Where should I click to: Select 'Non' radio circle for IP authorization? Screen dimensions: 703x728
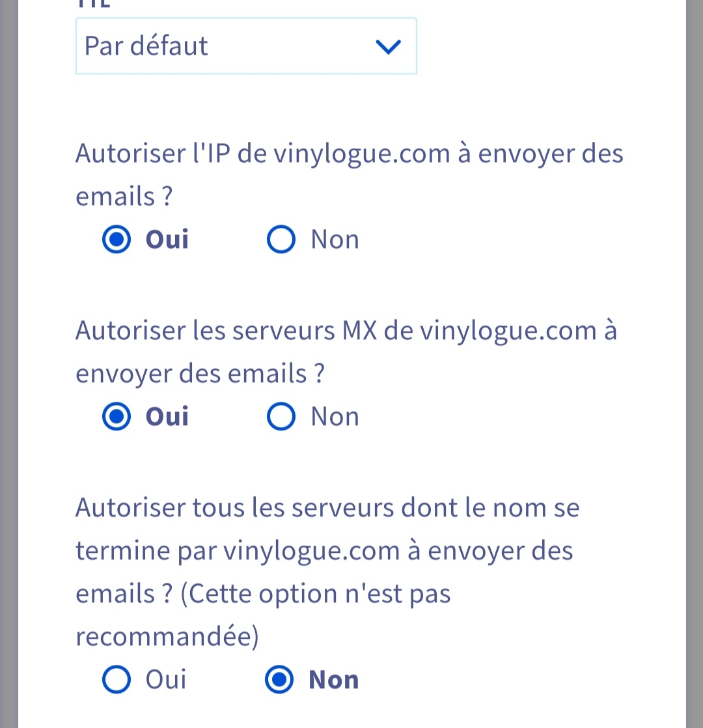(281, 240)
